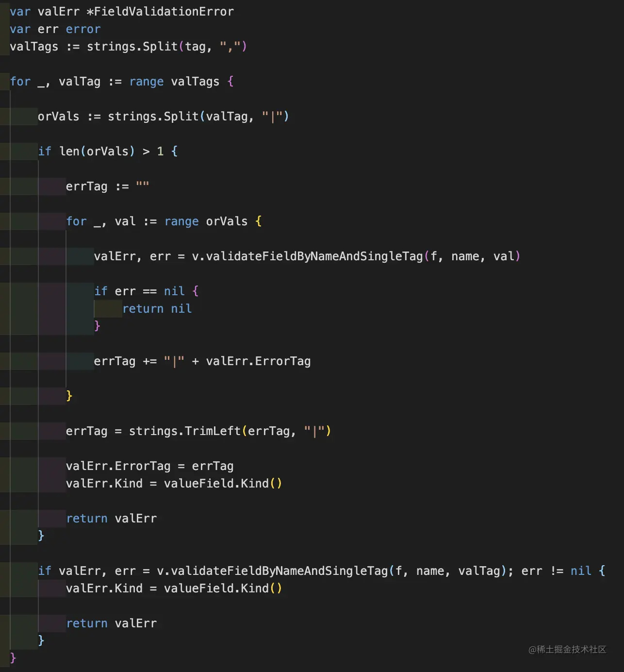Click the last 'return valErr' statement
Screen dimensions: 624x672
point(112,623)
